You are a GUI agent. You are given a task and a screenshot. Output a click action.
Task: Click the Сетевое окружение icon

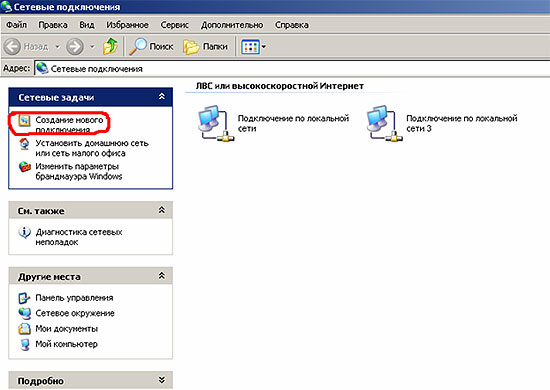coord(25,313)
